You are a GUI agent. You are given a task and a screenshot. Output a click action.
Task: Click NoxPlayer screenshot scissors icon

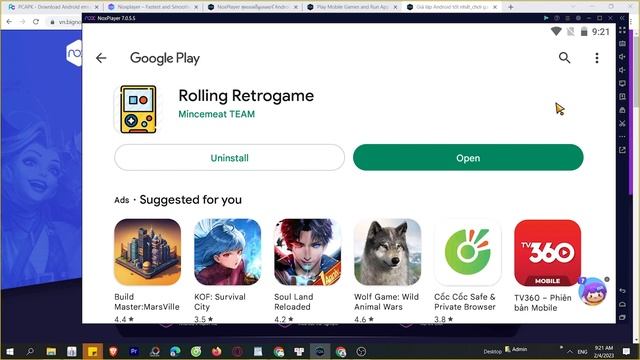[x=622, y=123]
